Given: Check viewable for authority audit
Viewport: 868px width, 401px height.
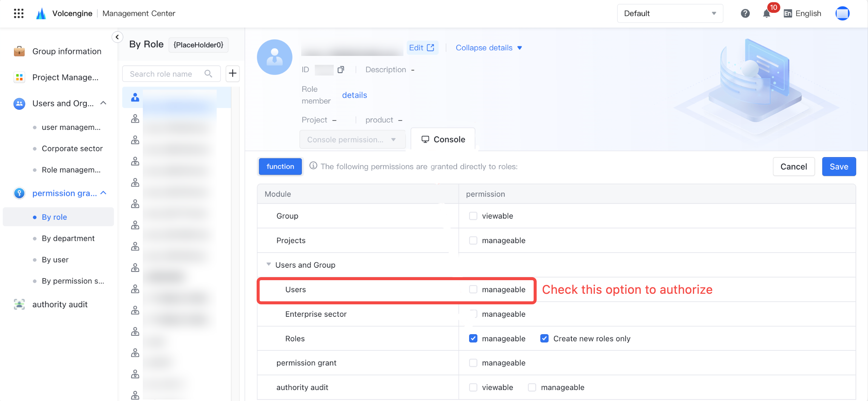Looking at the screenshot, I should tap(473, 387).
